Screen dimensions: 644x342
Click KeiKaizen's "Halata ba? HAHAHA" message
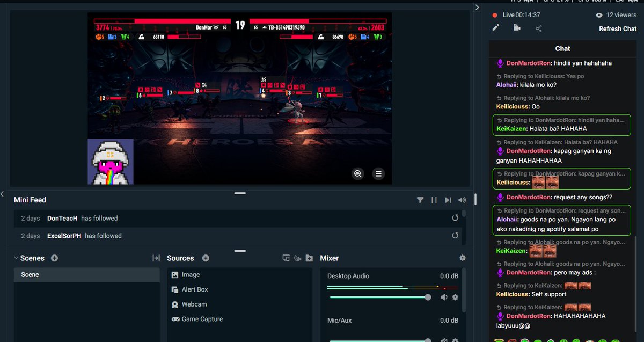pyautogui.click(x=561, y=125)
